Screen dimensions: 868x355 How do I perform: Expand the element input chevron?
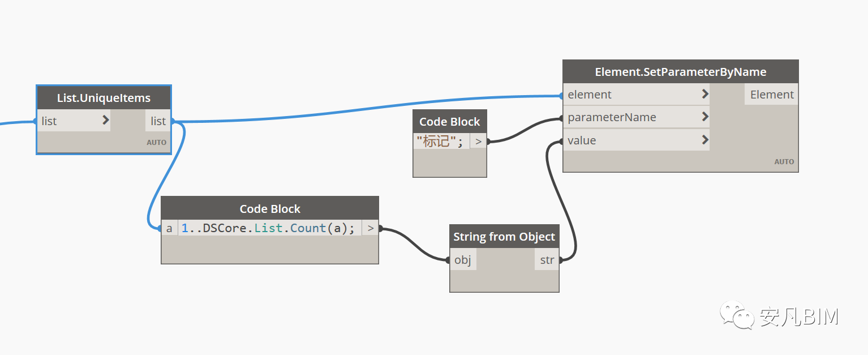(704, 94)
